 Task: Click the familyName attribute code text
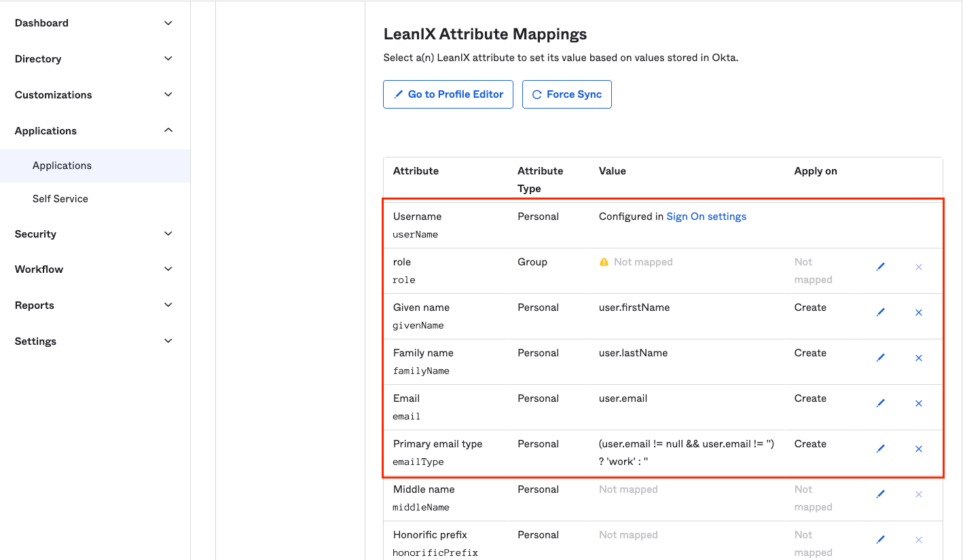pos(421,371)
